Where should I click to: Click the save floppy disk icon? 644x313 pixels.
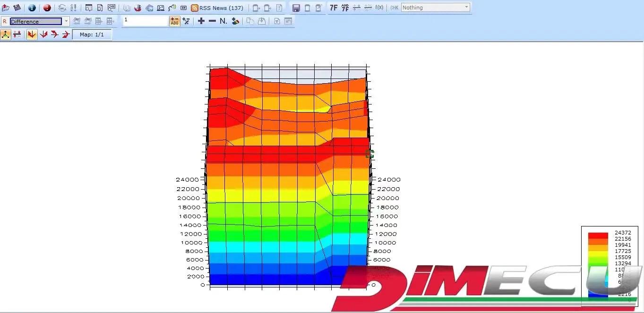coord(296,8)
